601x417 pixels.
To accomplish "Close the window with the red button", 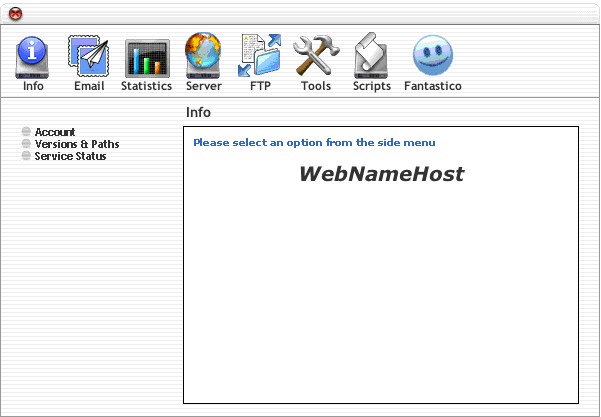I will pos(15,13).
